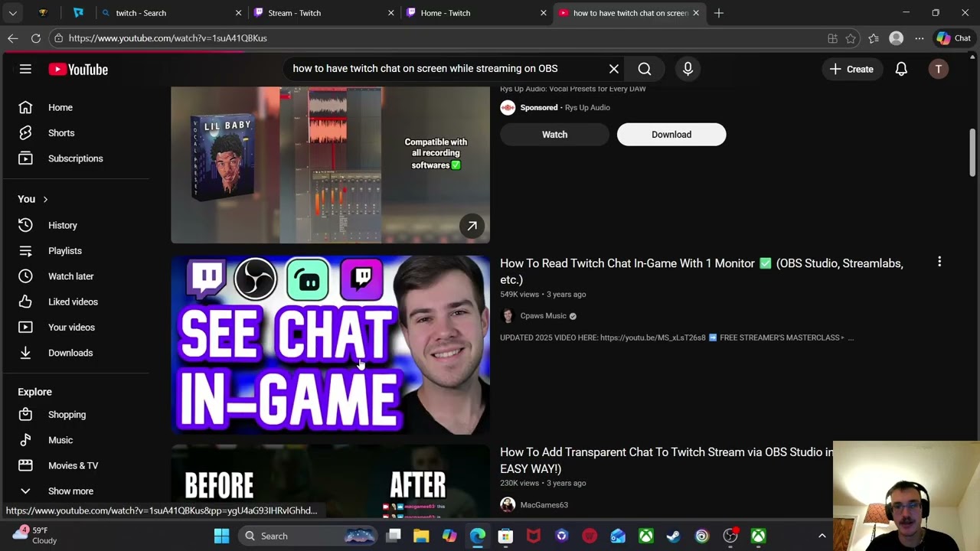Open the account avatar menu labeled T
Screen dimensions: 980x551
click(x=939, y=69)
